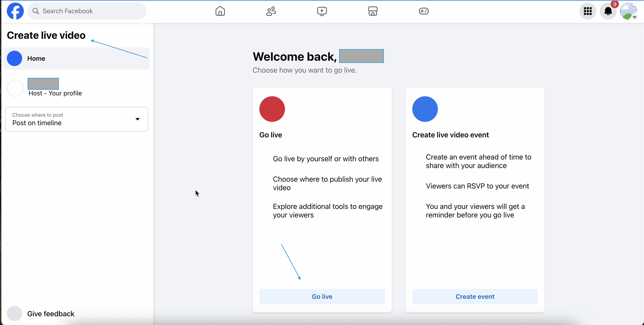Open the apps grid menu

coord(588,11)
